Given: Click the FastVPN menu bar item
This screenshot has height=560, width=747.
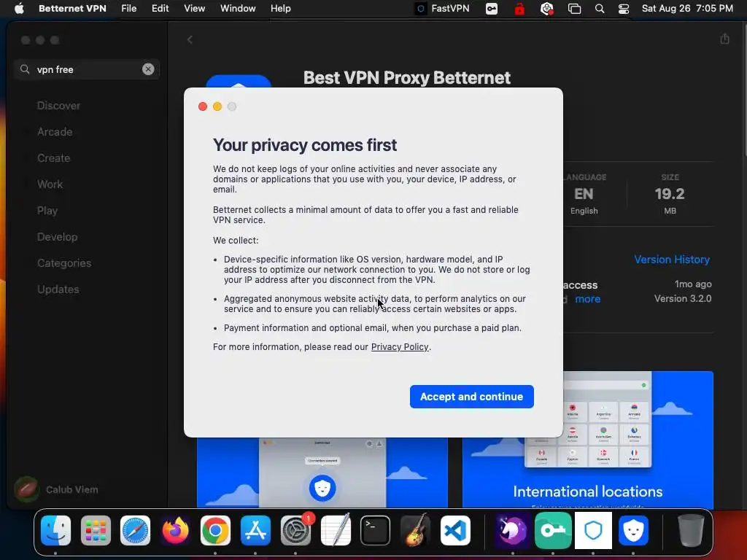Looking at the screenshot, I should pyautogui.click(x=443, y=9).
